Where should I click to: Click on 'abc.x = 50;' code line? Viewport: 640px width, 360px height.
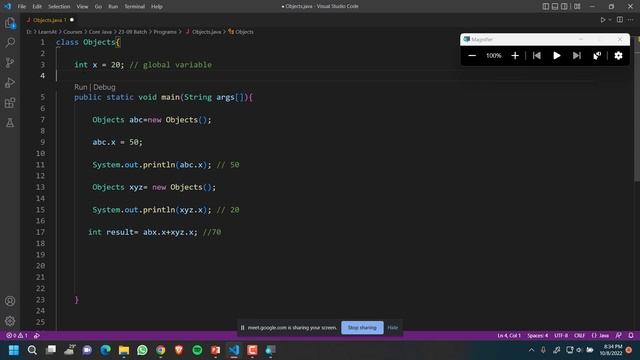tap(117, 142)
